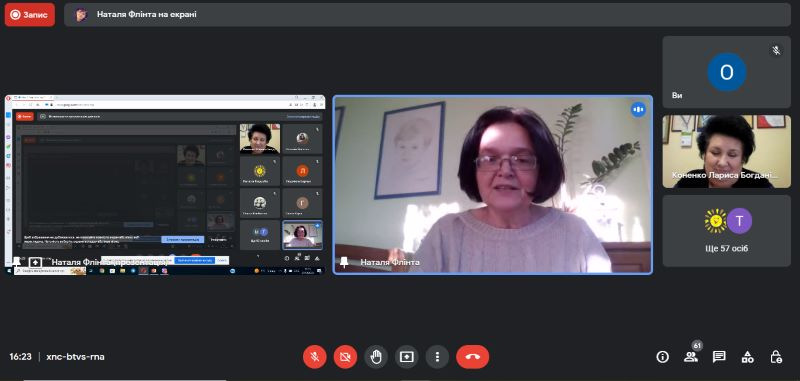Leave the call with the red hang-up button
Screen dimensions: 800x381
tap(472, 357)
